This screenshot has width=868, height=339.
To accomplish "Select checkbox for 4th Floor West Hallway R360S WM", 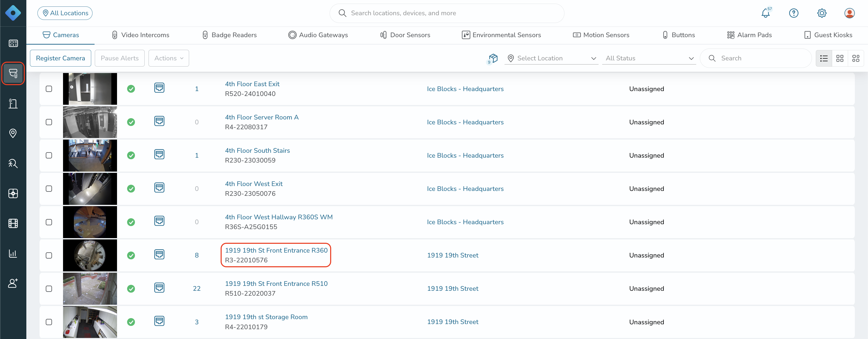I will pyautogui.click(x=49, y=222).
